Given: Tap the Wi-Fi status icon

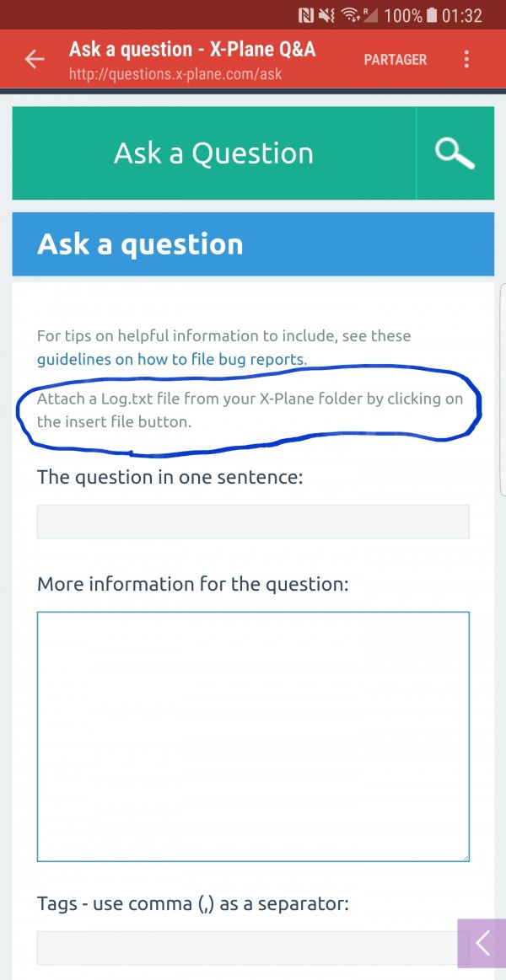Looking at the screenshot, I should tap(352, 15).
